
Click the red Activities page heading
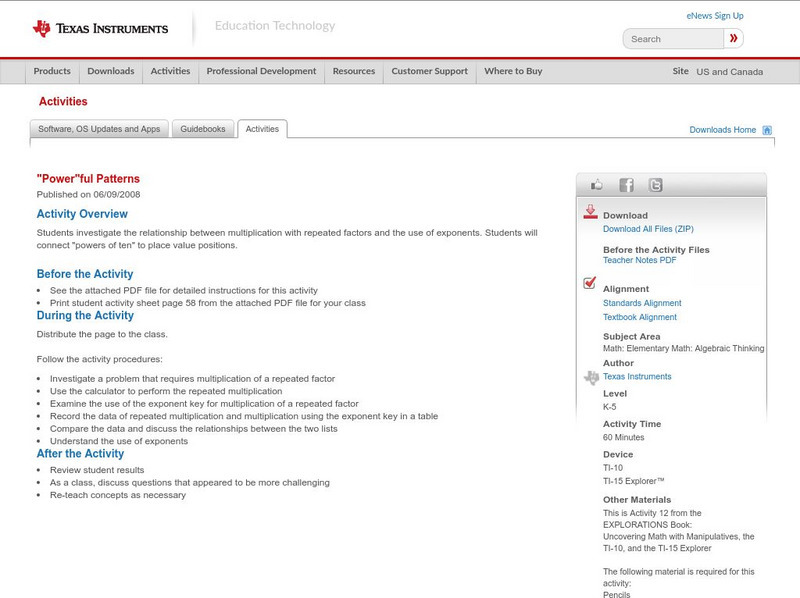pos(63,102)
